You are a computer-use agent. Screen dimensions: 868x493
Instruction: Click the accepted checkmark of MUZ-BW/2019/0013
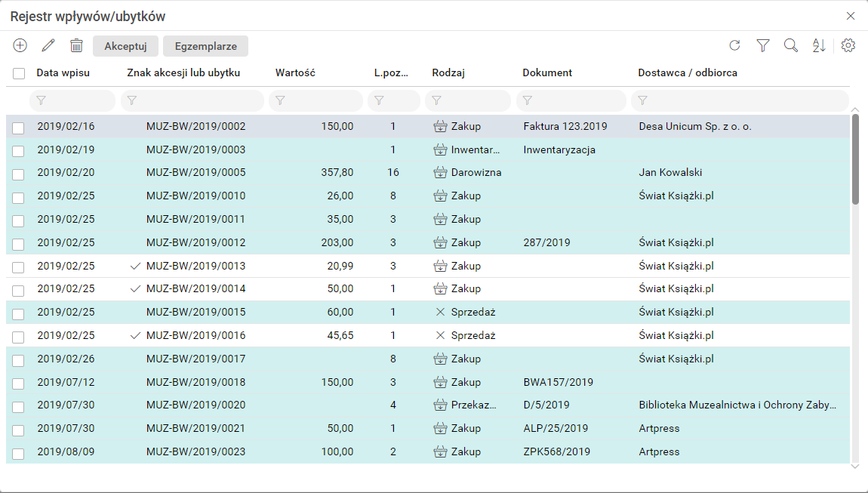(x=135, y=266)
